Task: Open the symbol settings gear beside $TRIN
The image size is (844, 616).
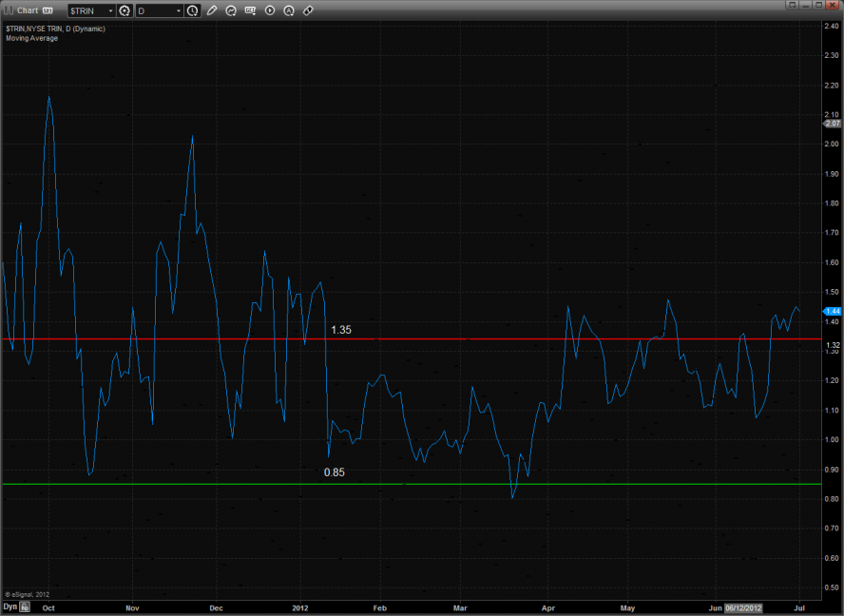Action: pos(125,10)
